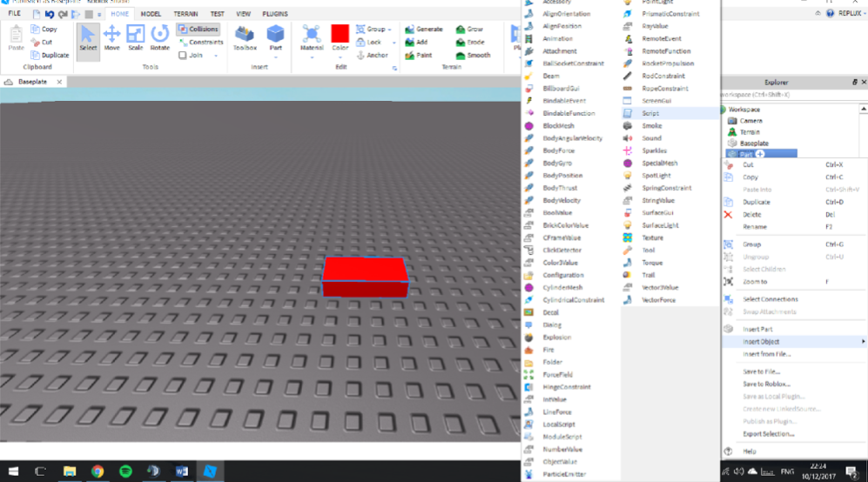
Task: Choose the Rotate tool
Action: pyautogui.click(x=160, y=37)
